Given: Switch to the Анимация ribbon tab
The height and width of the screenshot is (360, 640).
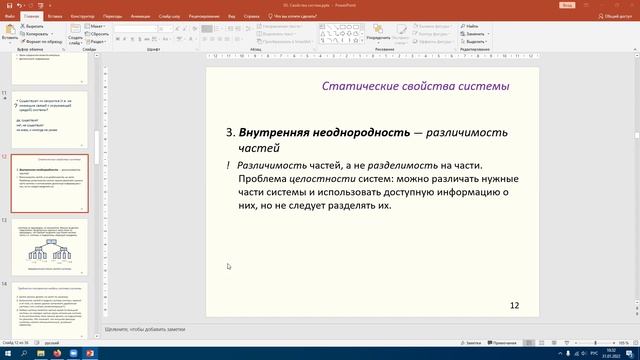Looking at the screenshot, I should 140,16.
